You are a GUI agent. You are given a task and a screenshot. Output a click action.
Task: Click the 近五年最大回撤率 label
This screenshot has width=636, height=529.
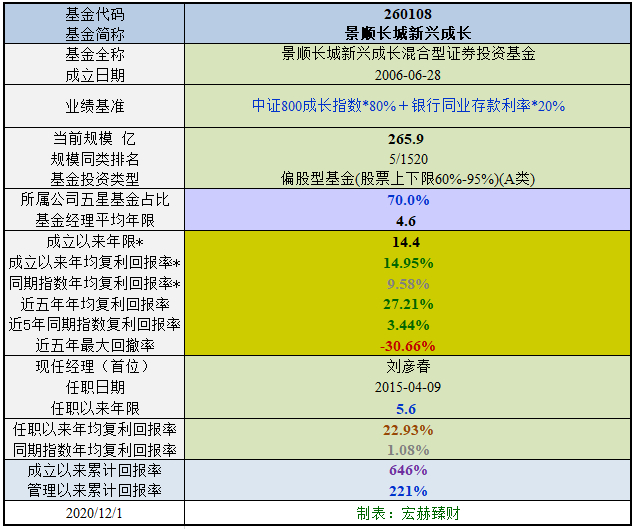95,345
